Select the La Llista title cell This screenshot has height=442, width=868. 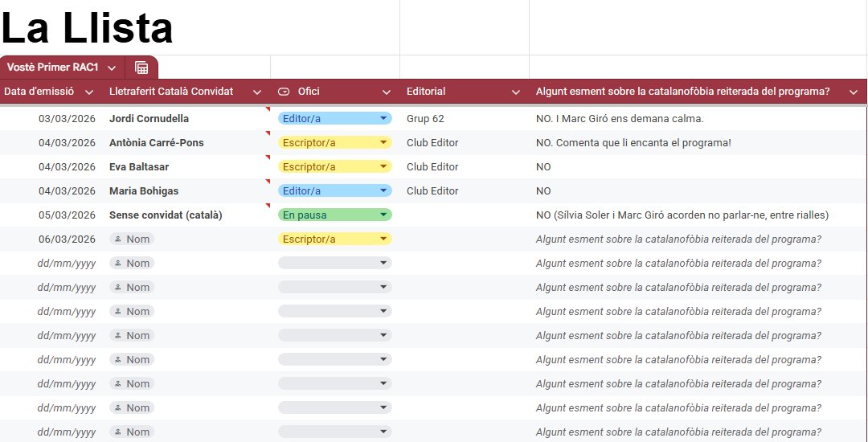pos(88,27)
